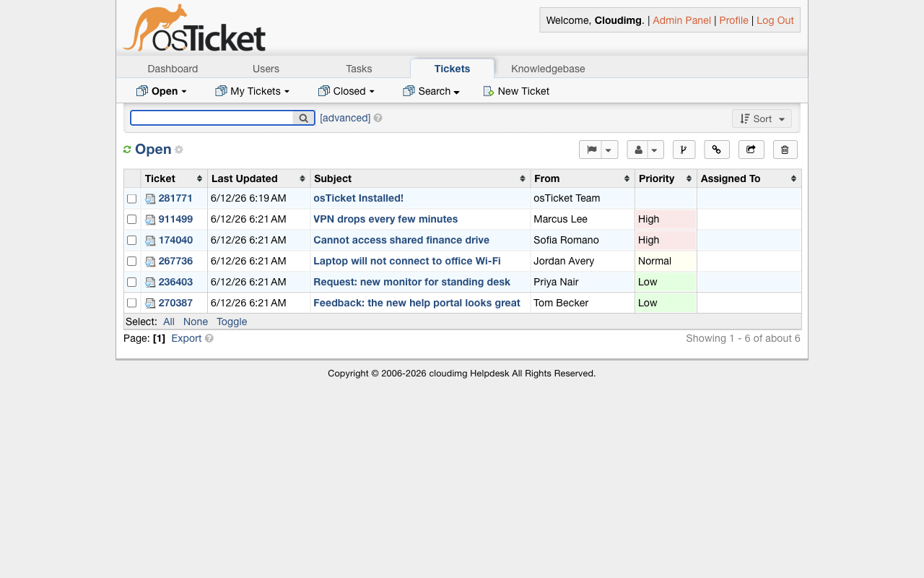The width and height of the screenshot is (924, 578).
Task: Switch to the Knowledgebase tab
Action: [548, 69]
